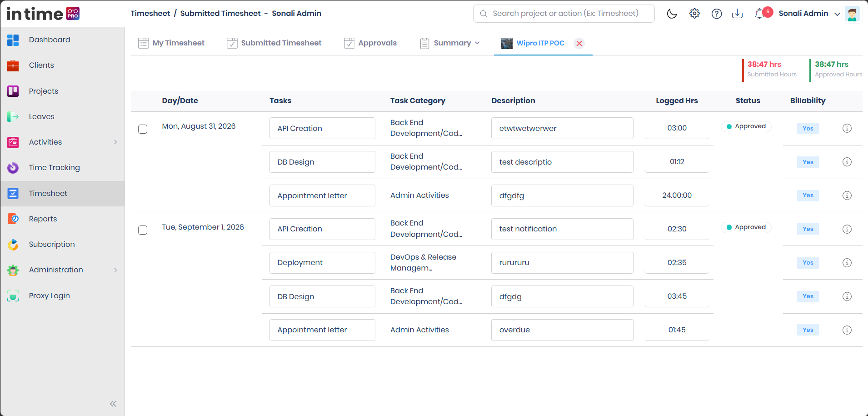Check the Mon, August 31, 2026 checkbox

point(143,129)
